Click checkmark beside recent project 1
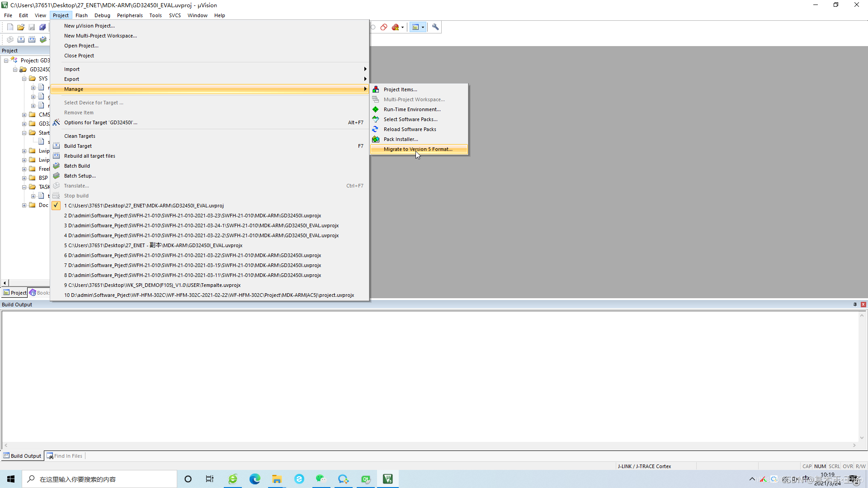The image size is (868, 488). pos(56,206)
